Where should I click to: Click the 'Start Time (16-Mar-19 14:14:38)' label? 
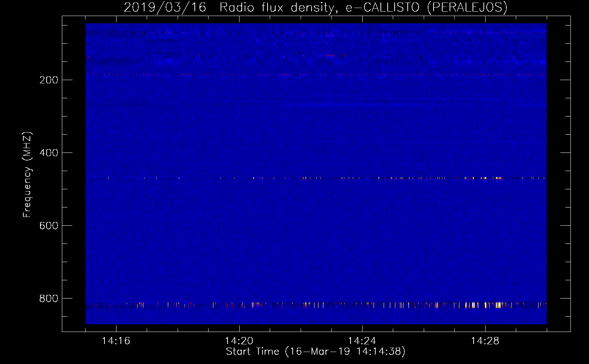tap(316, 352)
